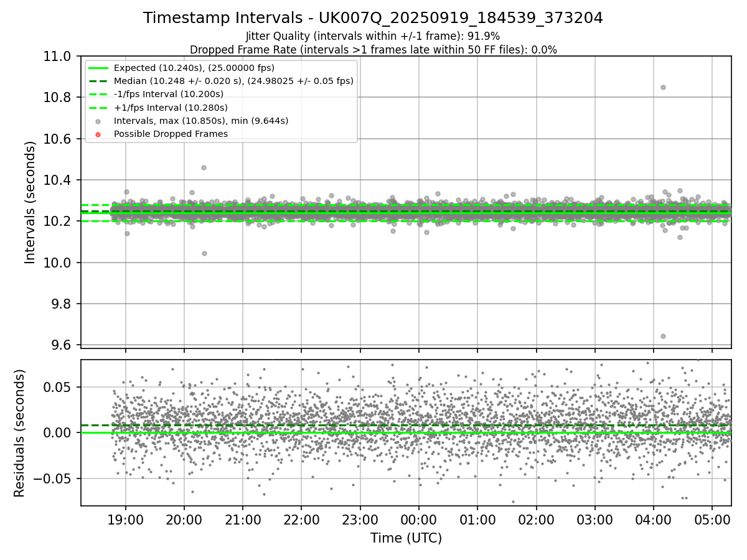
Task: Click the Time (UTC) x-axis label
Action: pos(406,538)
